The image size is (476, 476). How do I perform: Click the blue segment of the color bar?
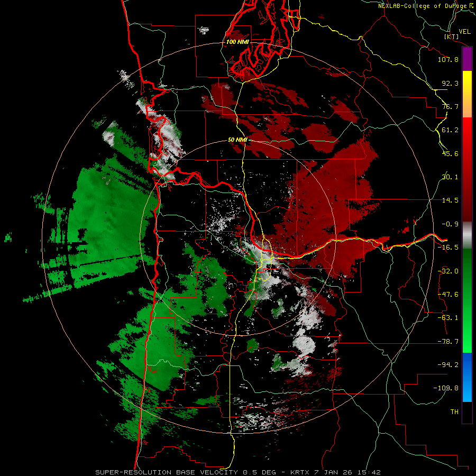[x=467, y=377]
